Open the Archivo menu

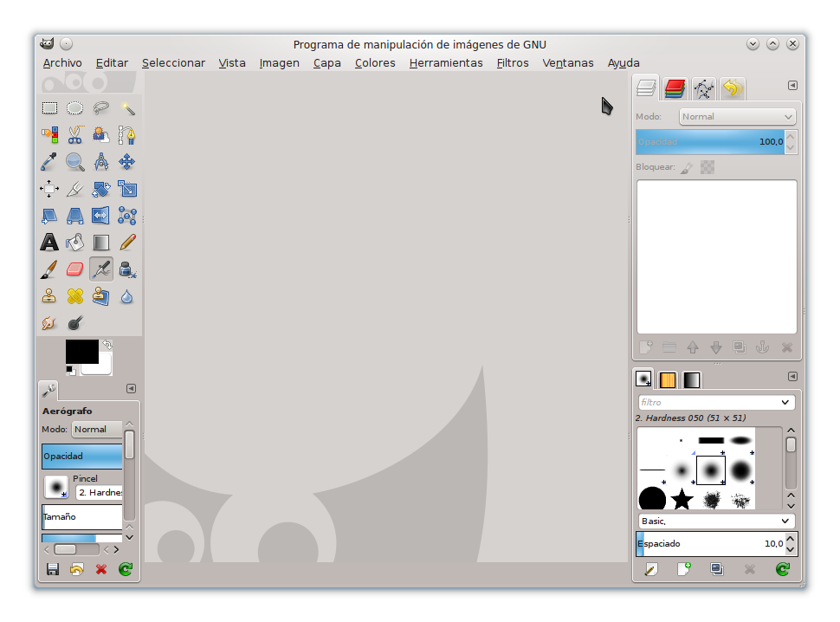(62, 63)
